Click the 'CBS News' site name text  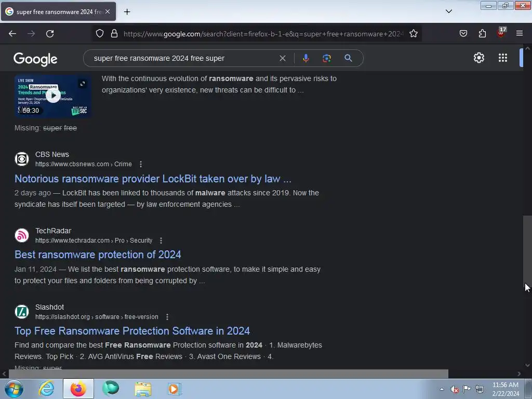click(x=52, y=154)
